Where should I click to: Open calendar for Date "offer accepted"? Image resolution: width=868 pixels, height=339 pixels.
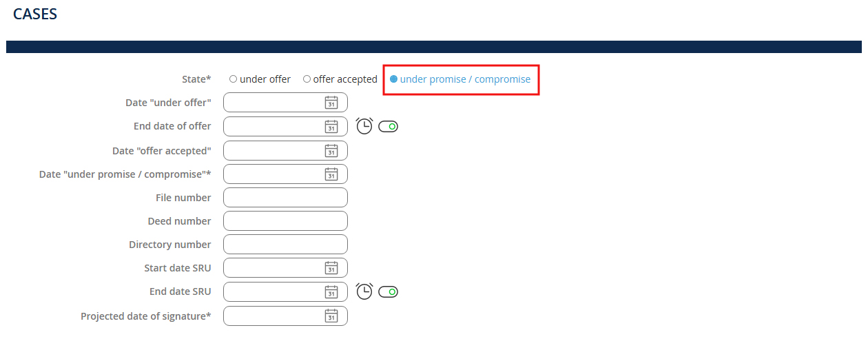(331, 151)
